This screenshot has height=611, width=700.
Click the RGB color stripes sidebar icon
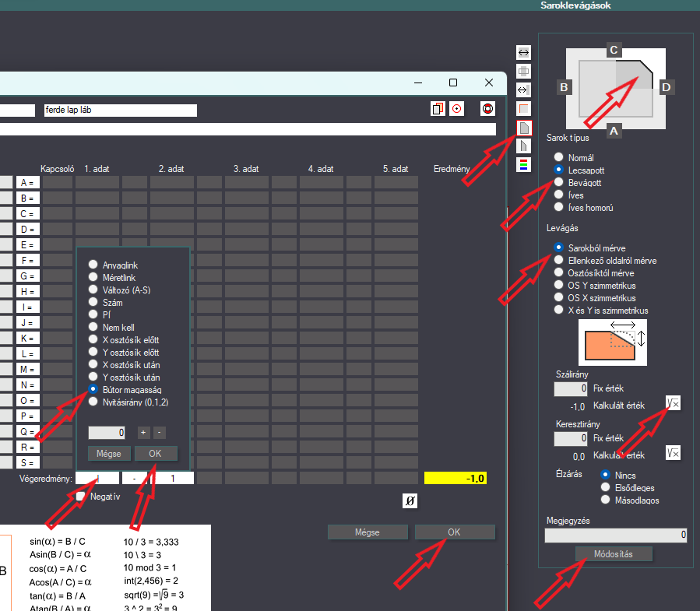(x=524, y=165)
